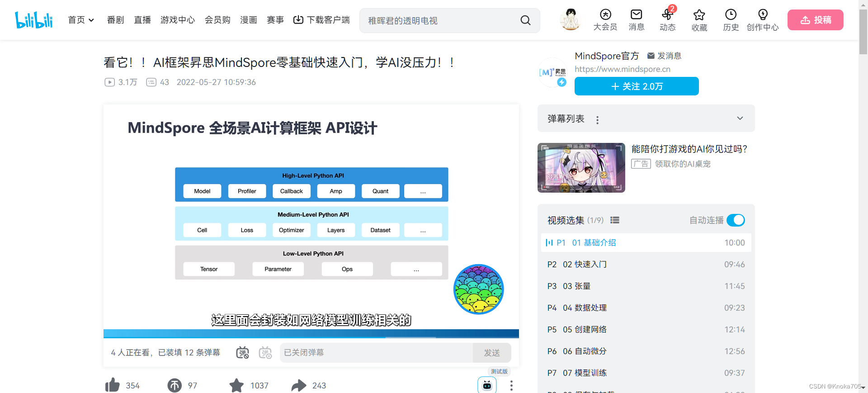Open 漫画 in the nav bar
The width and height of the screenshot is (868, 393).
(249, 20)
